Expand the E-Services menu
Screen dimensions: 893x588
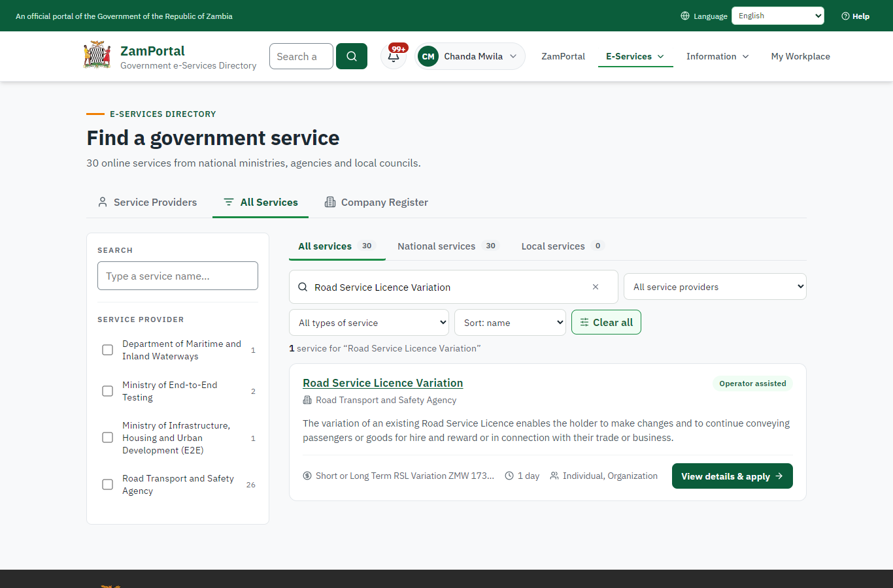635,56
